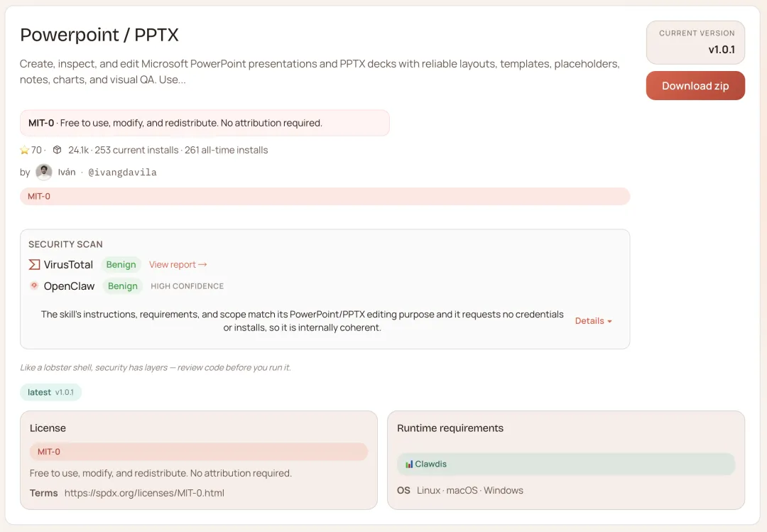Click the OpenClaw logo icon
767x532 pixels.
coord(34,286)
